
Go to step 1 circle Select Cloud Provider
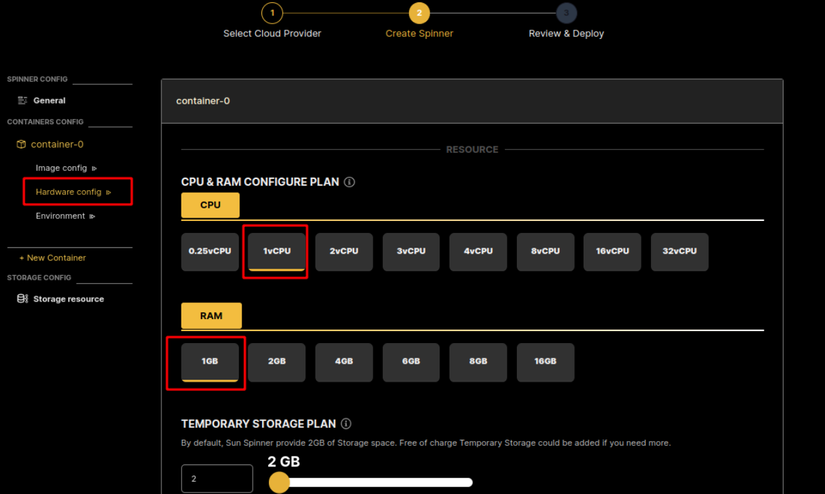pos(272,13)
